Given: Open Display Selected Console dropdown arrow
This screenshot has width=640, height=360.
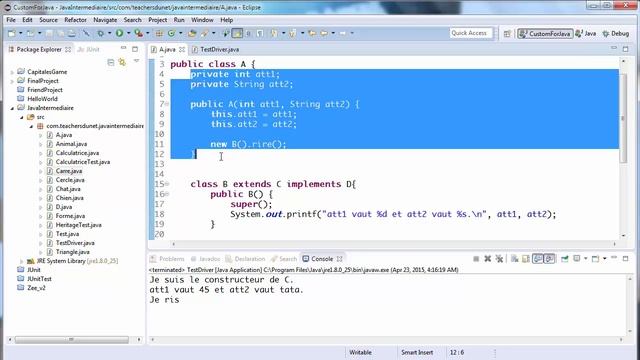Looking at the screenshot, I should [x=586, y=258].
